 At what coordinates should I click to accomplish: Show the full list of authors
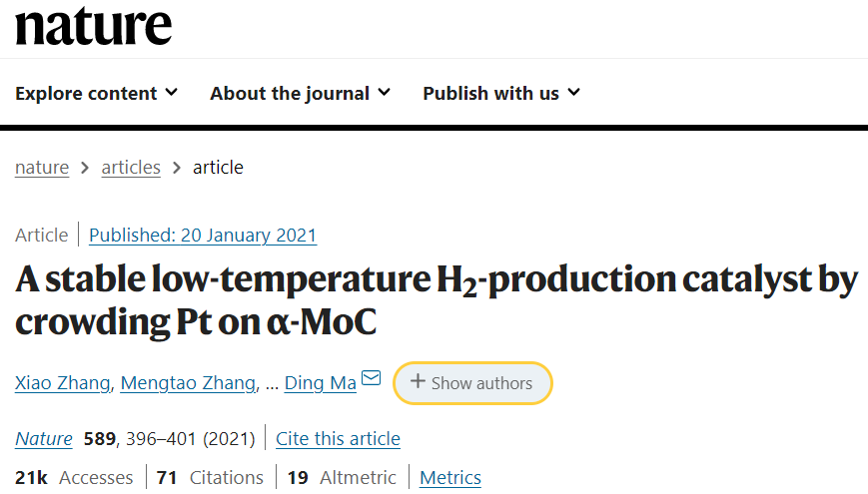tap(472, 383)
